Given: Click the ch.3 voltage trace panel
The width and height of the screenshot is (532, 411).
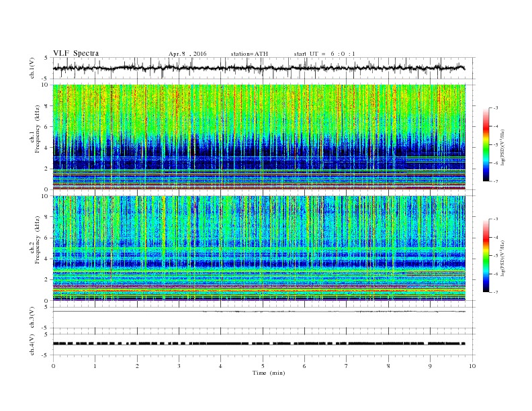Looking at the screenshot, I should coord(263,318).
